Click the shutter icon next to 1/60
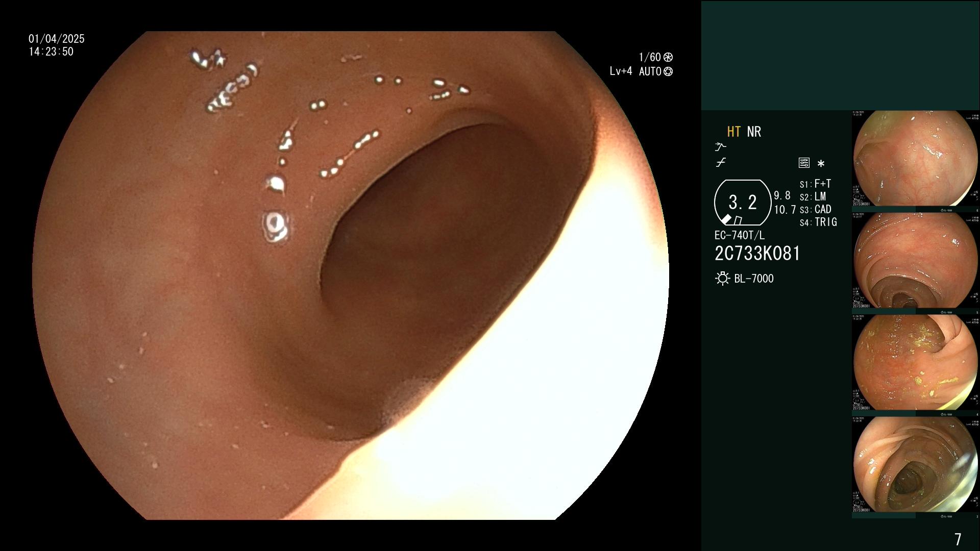This screenshot has width=980, height=551. (x=668, y=57)
